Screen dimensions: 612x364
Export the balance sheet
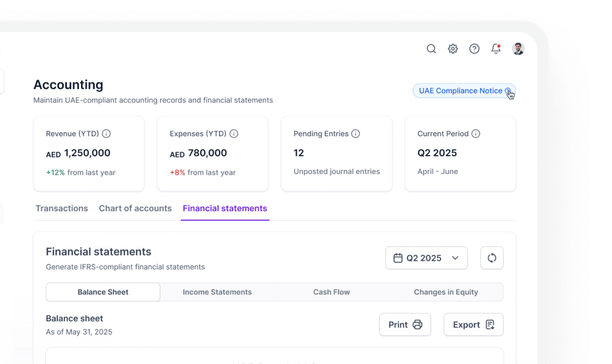[x=473, y=325]
